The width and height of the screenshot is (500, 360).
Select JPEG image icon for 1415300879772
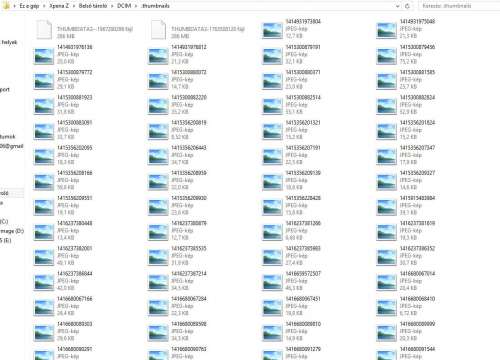click(x=44, y=81)
